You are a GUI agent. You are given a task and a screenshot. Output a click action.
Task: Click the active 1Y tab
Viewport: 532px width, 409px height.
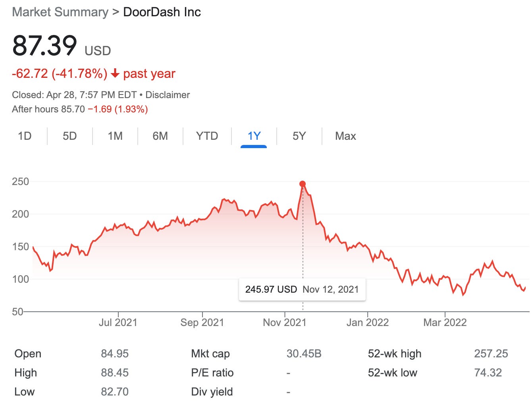point(254,136)
